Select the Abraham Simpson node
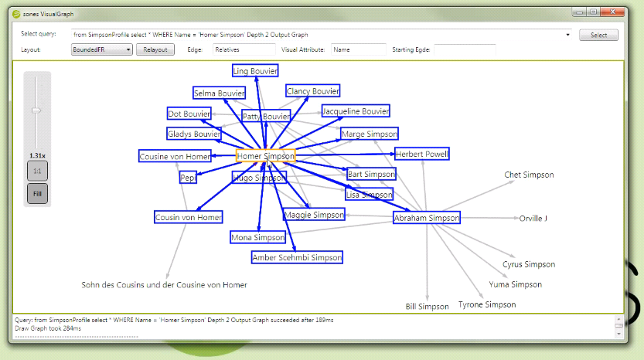 click(x=427, y=218)
